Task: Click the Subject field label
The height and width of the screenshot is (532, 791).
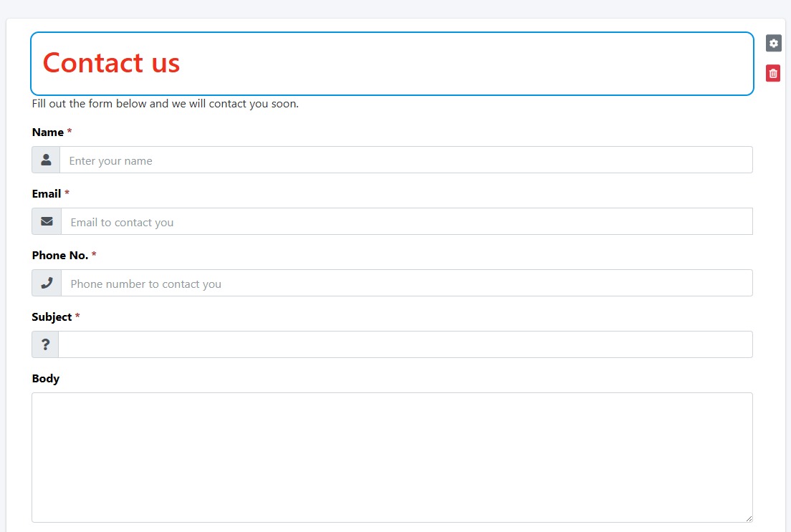Action: pos(52,317)
